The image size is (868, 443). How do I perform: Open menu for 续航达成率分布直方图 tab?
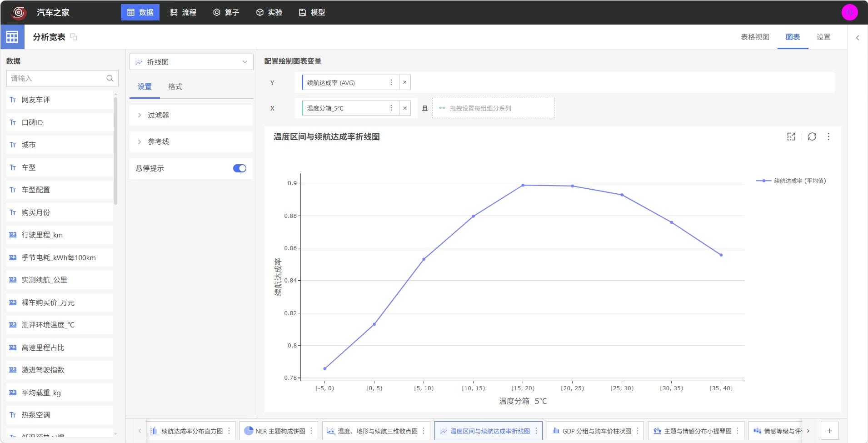click(x=229, y=431)
